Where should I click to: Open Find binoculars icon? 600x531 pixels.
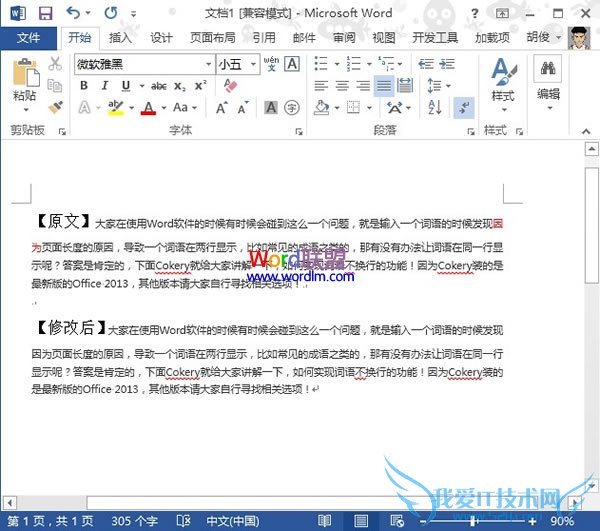click(x=548, y=68)
